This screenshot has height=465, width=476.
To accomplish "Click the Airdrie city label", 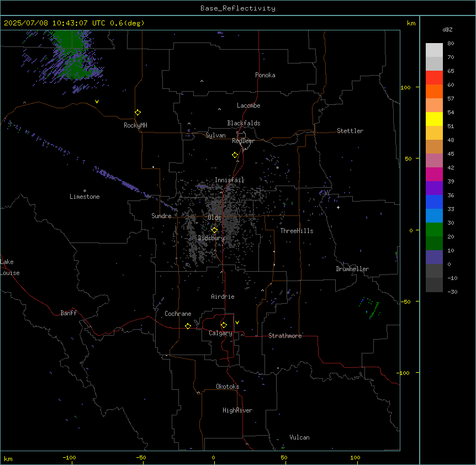I will (223, 297).
